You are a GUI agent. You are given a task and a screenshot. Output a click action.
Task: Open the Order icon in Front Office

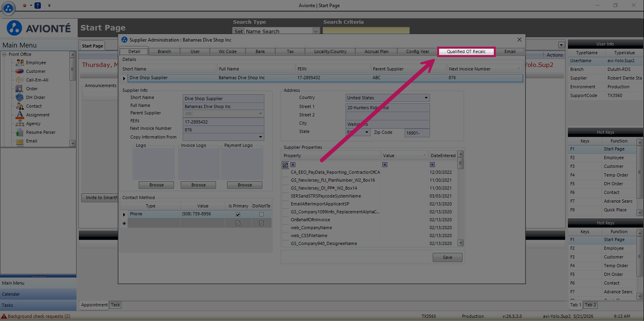pos(20,89)
